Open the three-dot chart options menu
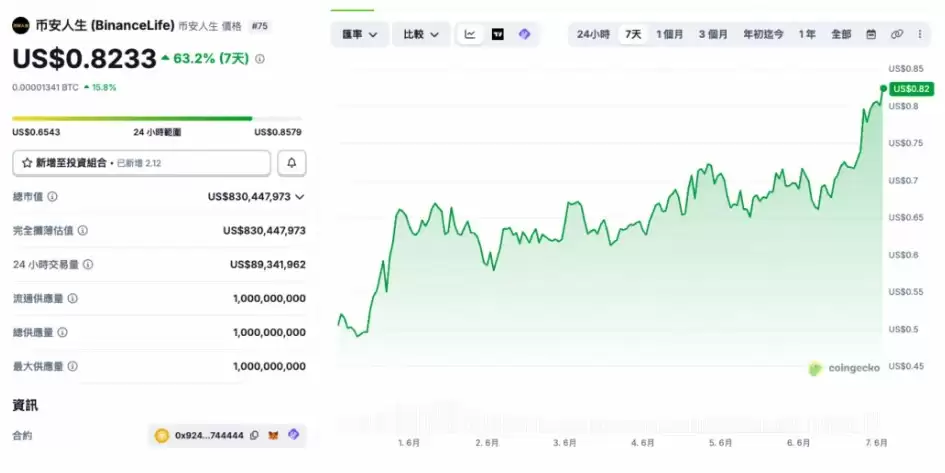 (x=920, y=34)
